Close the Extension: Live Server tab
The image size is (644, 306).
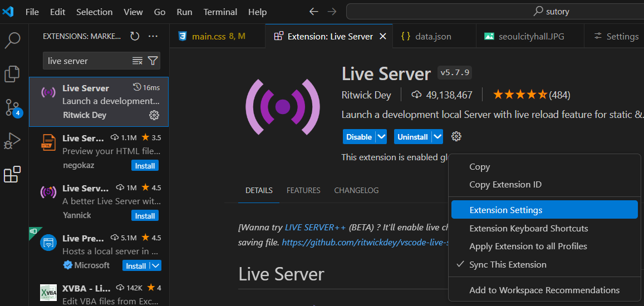coord(383,37)
